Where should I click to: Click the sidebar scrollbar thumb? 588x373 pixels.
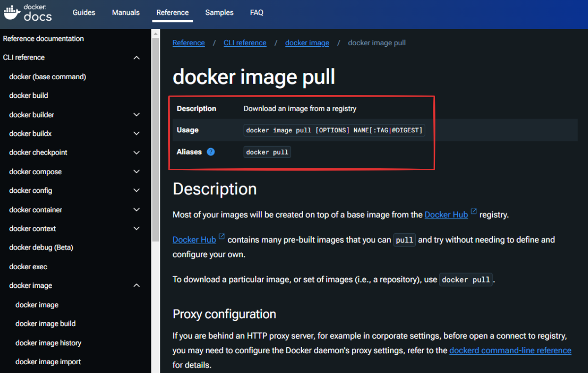click(155, 139)
